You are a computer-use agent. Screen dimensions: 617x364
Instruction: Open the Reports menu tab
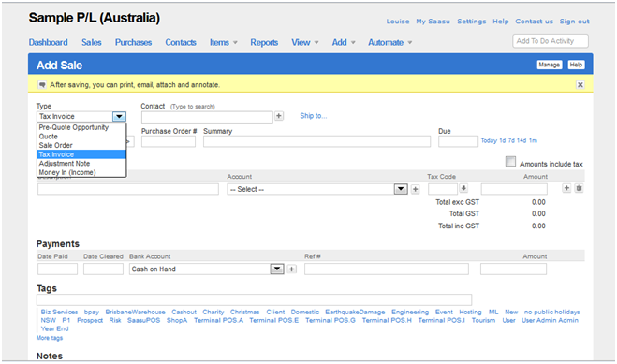pos(264,42)
